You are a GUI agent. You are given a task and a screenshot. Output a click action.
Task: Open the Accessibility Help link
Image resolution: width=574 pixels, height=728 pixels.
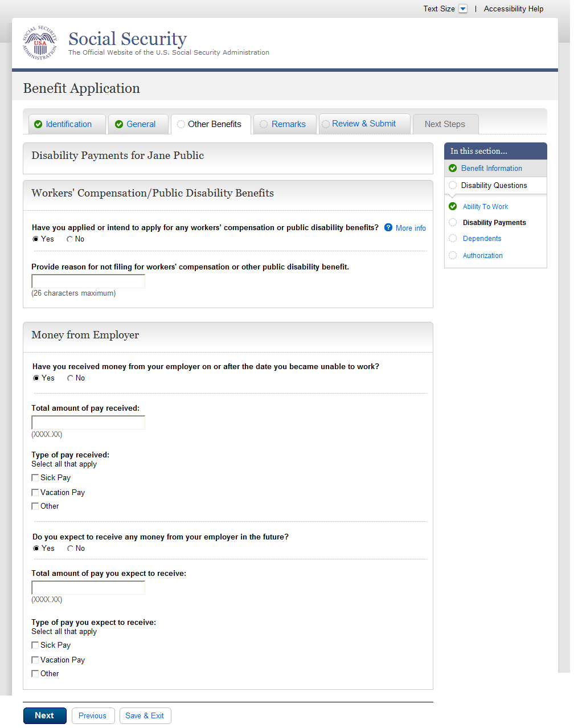coord(513,9)
